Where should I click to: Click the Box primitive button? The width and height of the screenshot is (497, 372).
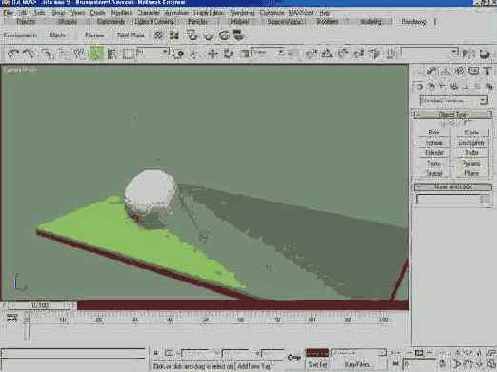pos(434,132)
